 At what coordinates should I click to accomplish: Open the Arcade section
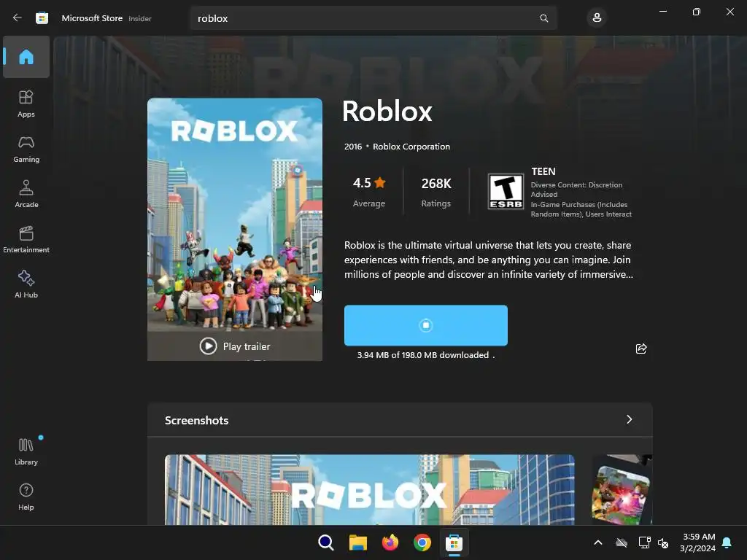click(x=26, y=194)
